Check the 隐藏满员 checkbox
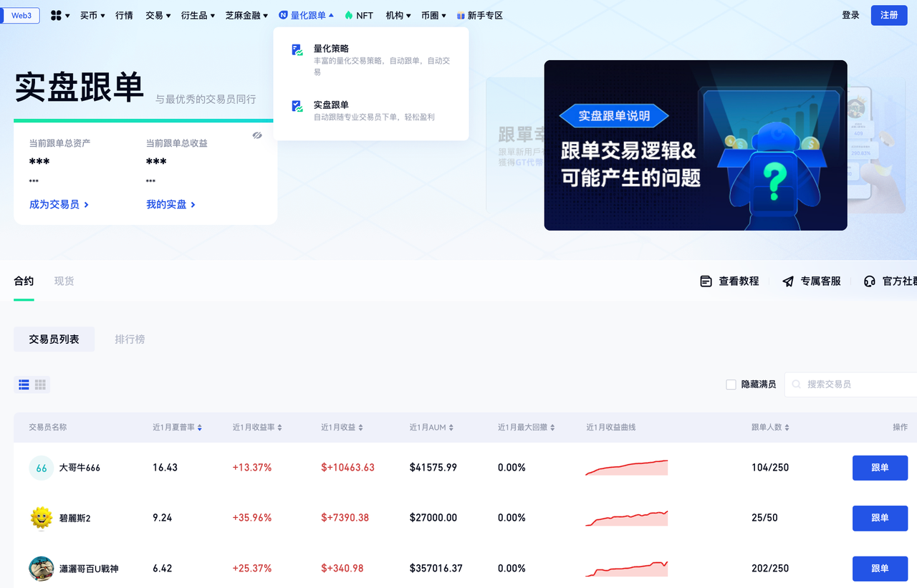 coord(731,385)
